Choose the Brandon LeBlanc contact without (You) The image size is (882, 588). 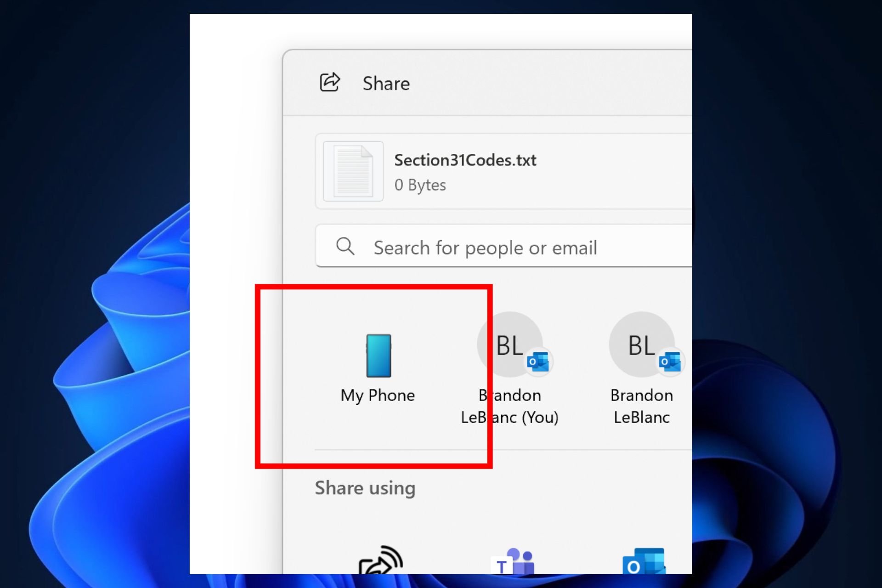642,369
